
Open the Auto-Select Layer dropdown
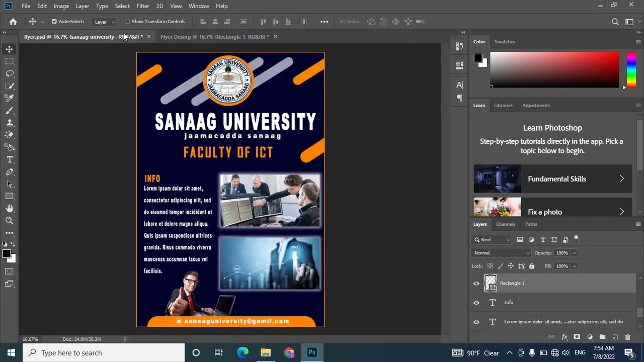click(105, 22)
